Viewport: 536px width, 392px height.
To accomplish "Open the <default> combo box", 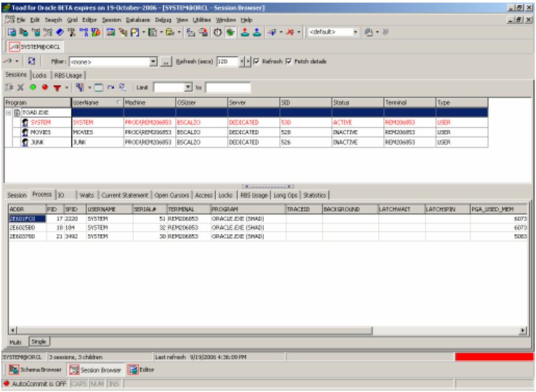I will coord(356,32).
